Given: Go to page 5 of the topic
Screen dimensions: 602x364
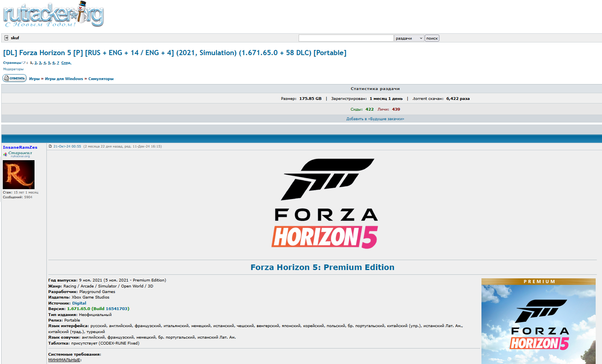Looking at the screenshot, I should [49, 63].
